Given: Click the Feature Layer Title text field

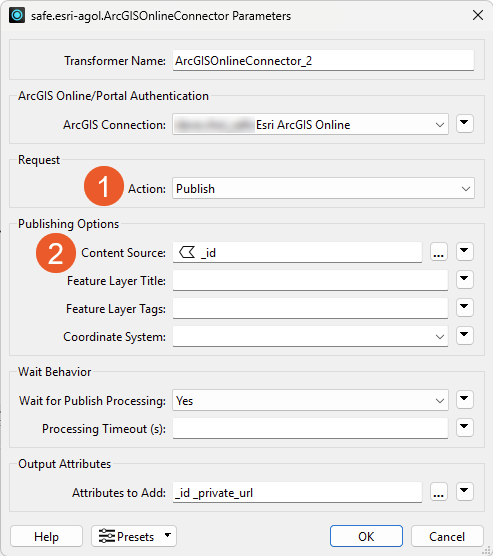Looking at the screenshot, I should (x=310, y=280).
